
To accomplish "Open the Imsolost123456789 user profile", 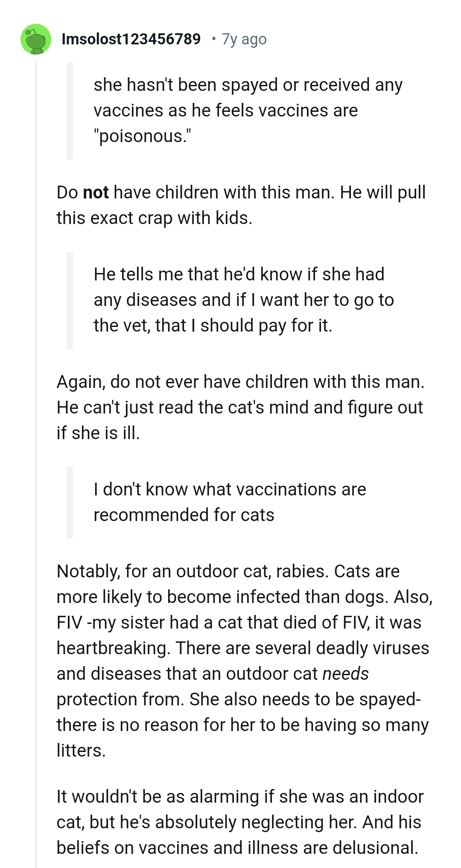I will click(131, 39).
